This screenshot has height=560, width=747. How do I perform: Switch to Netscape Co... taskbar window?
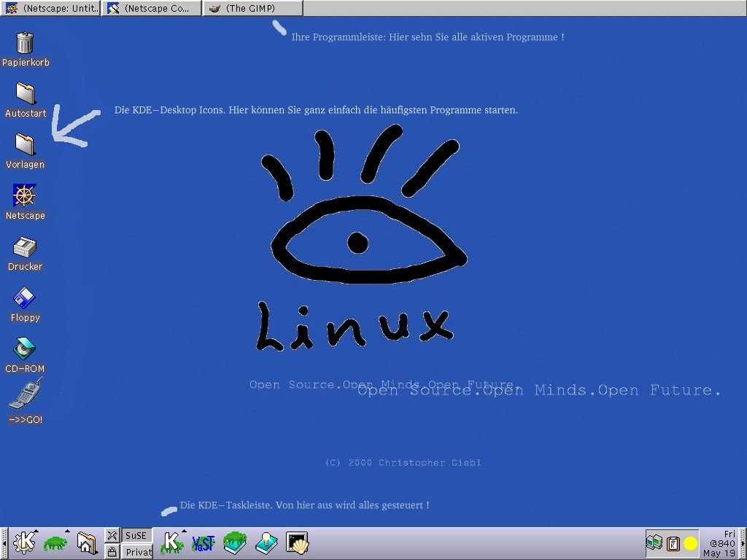pyautogui.click(x=152, y=8)
